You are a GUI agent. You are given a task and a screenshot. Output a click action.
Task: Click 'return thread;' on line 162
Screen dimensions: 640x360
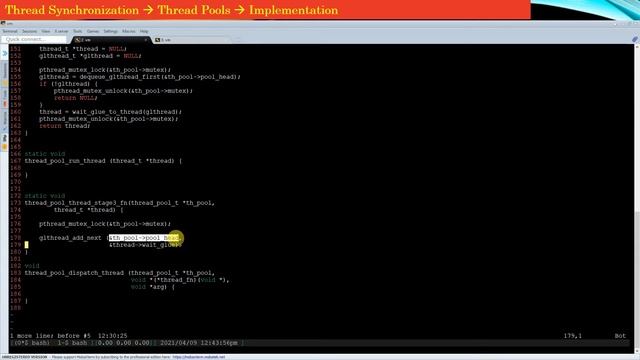coord(64,126)
